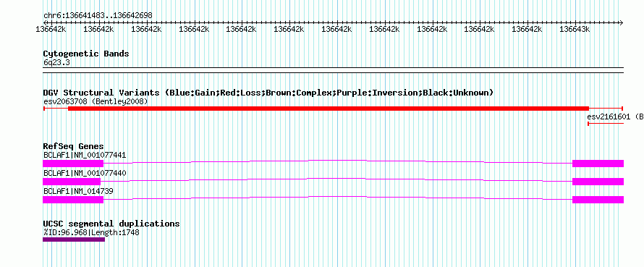The height and width of the screenshot is (267, 644).
Task: Click the BCLAF1|NM_001077441 transcript label
Action: coord(85,156)
